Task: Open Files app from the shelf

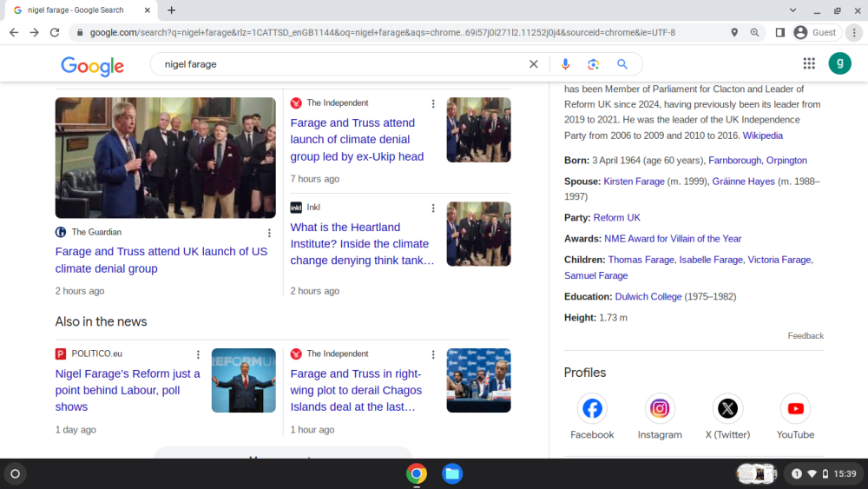Action: click(x=452, y=474)
